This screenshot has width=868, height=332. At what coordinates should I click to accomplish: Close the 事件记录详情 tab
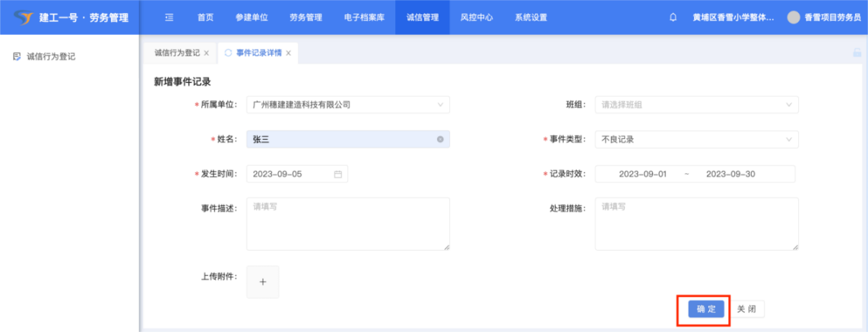pyautogui.click(x=289, y=53)
